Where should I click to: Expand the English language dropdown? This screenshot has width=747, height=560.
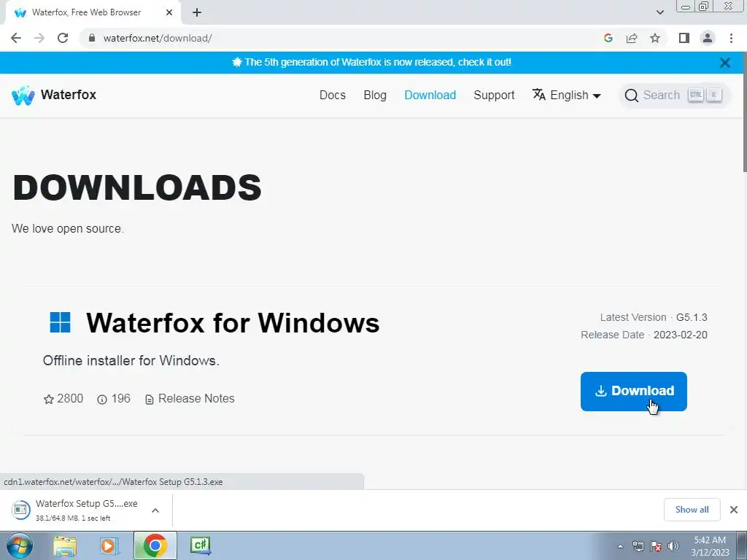tap(575, 96)
